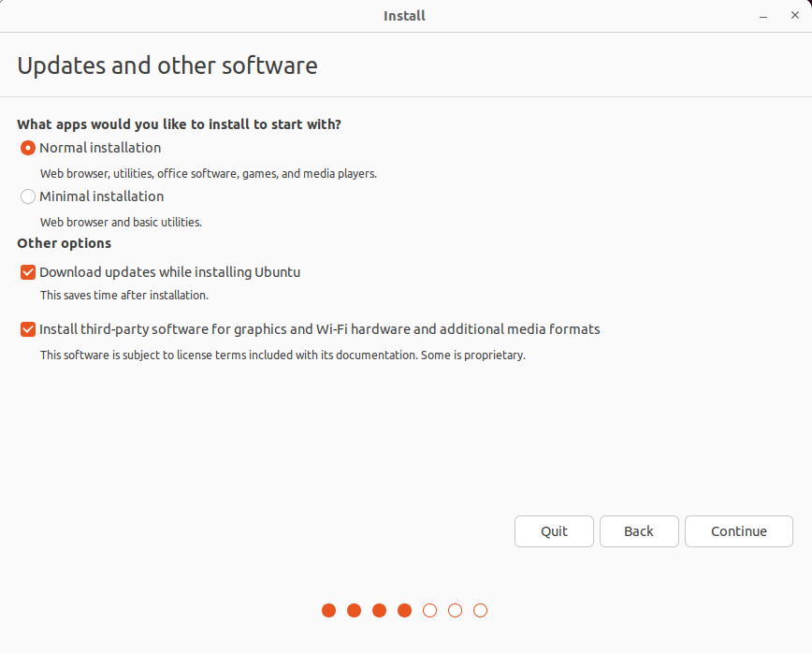Click the last empty progress dot
This screenshot has width=812, height=653.
(480, 611)
